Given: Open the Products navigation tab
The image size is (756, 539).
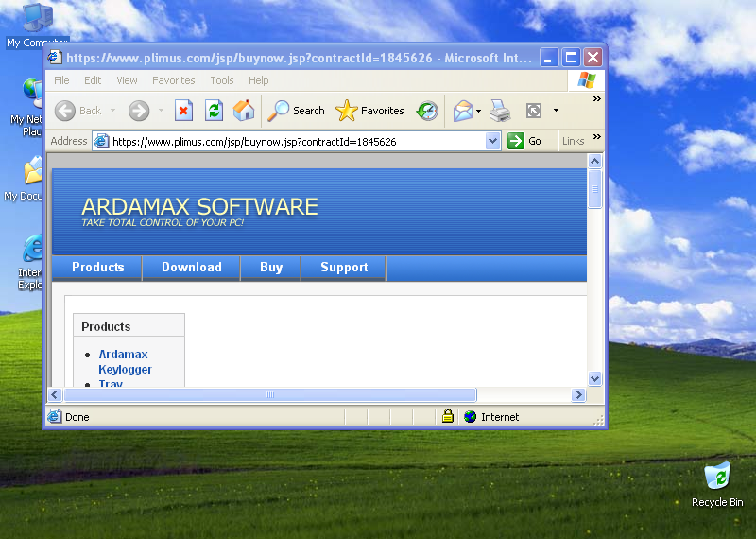Looking at the screenshot, I should point(97,268).
